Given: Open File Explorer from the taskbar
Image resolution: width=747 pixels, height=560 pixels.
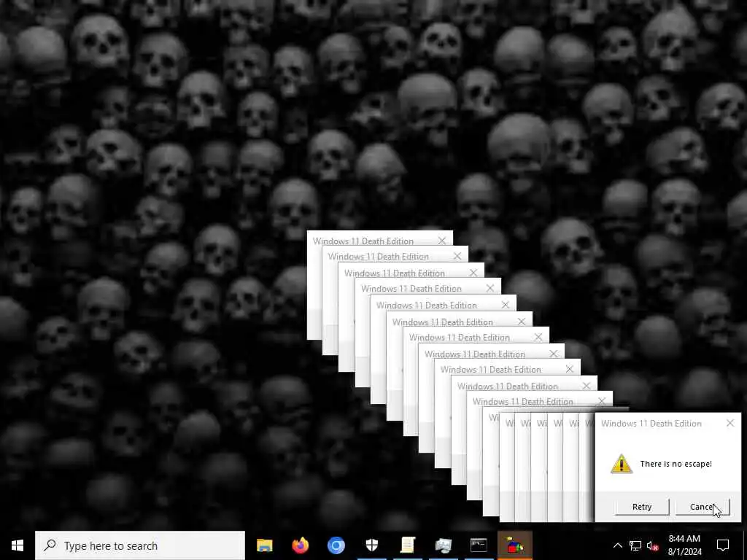Looking at the screenshot, I should [x=264, y=545].
